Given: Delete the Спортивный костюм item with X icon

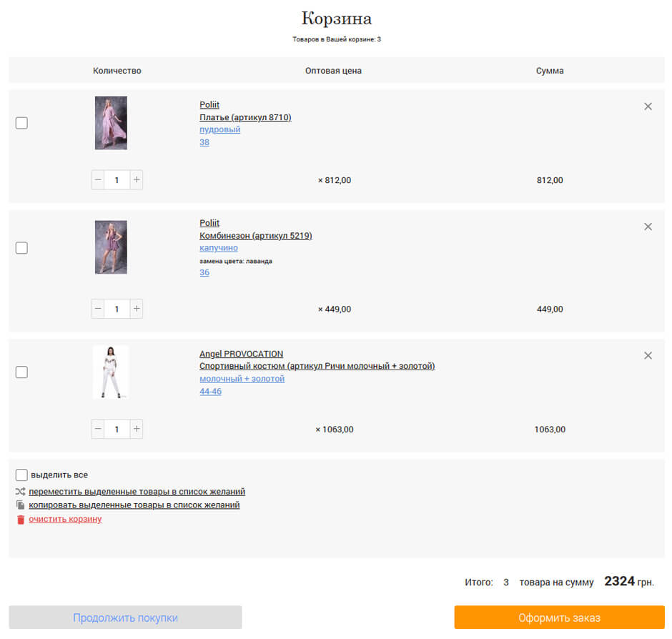Looking at the screenshot, I should [x=648, y=355].
